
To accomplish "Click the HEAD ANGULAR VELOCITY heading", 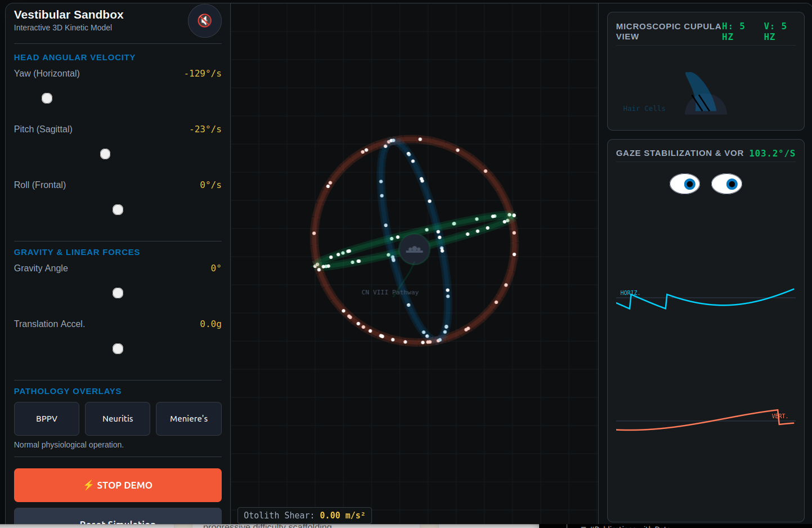I will point(74,57).
